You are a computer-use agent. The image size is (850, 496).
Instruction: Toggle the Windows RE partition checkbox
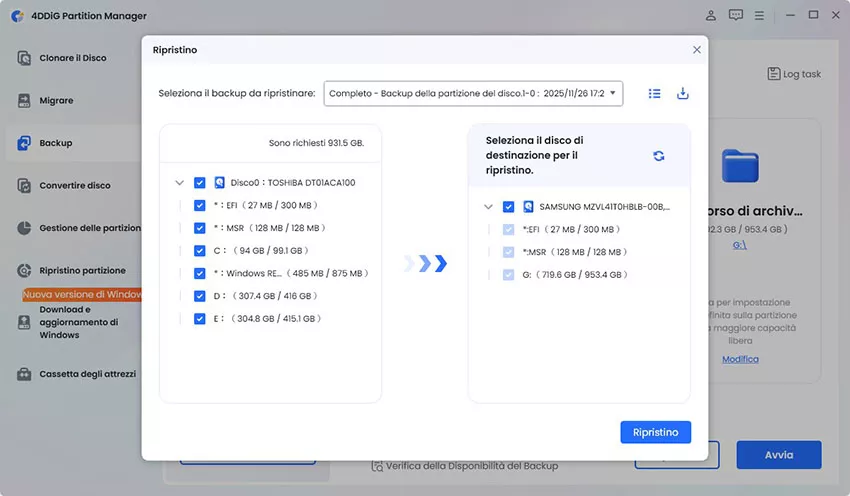199,274
